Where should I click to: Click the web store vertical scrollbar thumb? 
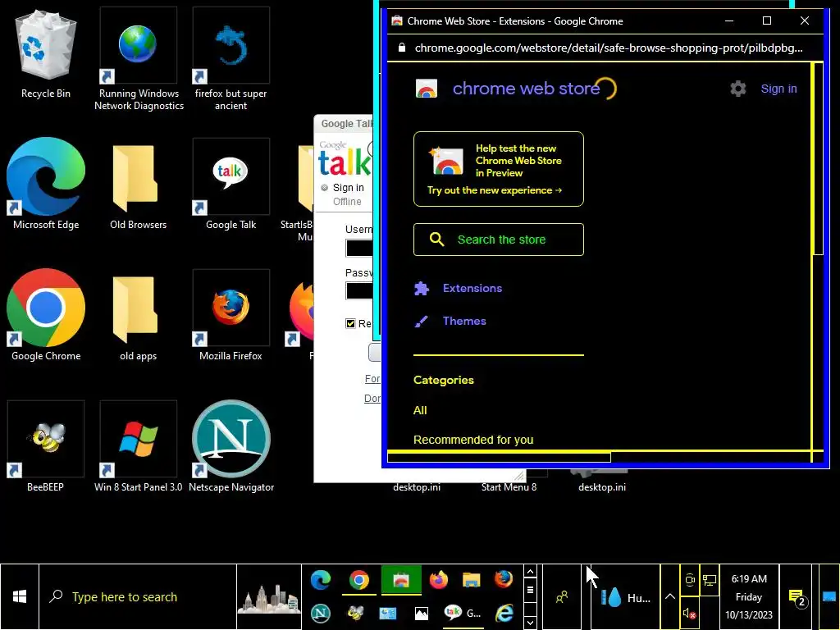coord(818,159)
